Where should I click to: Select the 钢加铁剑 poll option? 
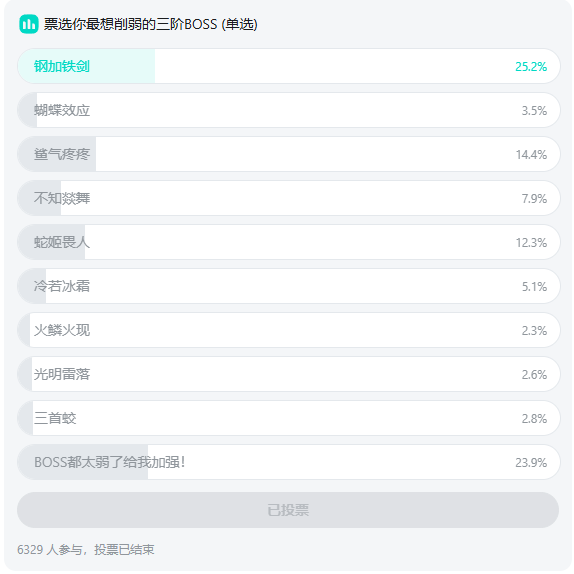point(288,66)
